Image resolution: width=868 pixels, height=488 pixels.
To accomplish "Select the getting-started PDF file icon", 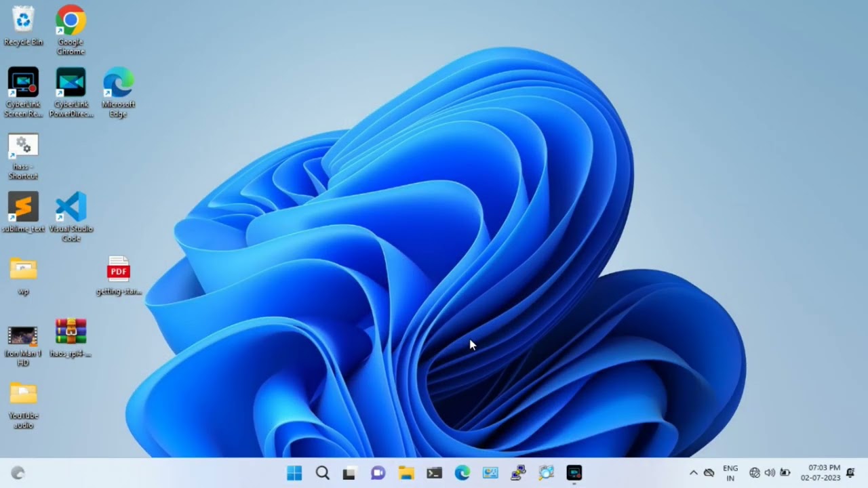I will pyautogui.click(x=118, y=276).
